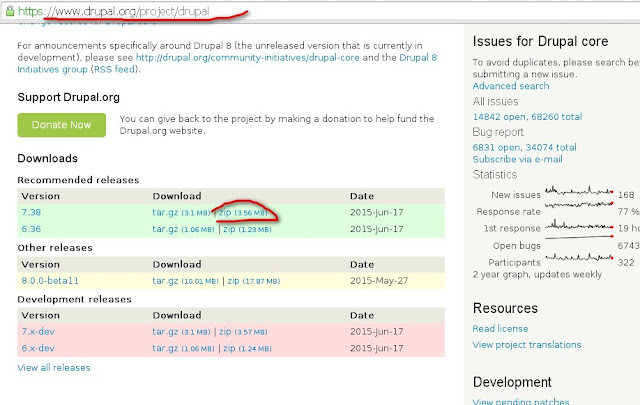Image resolution: width=640 pixels, height=405 pixels.
Task: Open version 7.38 release link
Action: click(31, 212)
